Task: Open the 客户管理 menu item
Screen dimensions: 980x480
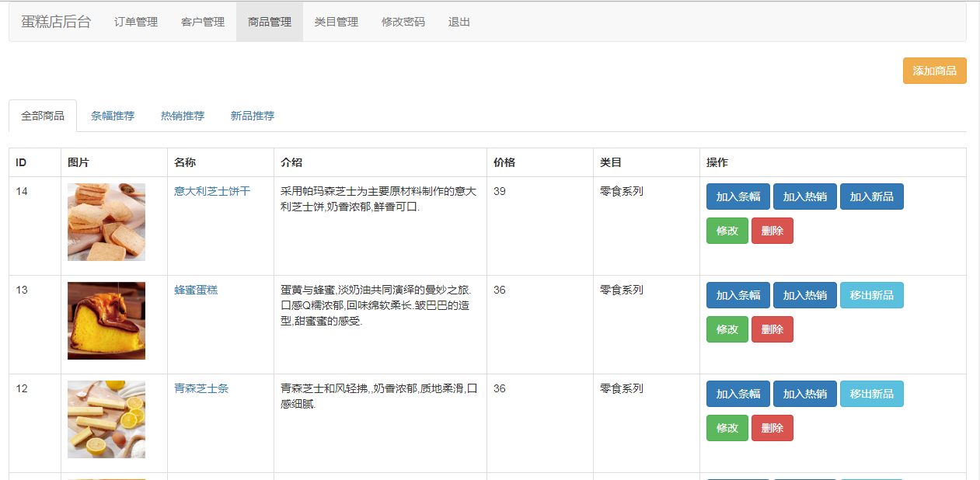Action: pyautogui.click(x=203, y=22)
